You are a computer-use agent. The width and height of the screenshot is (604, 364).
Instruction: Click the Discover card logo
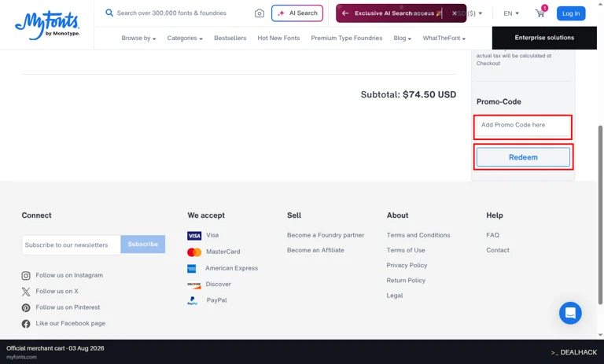point(194,285)
